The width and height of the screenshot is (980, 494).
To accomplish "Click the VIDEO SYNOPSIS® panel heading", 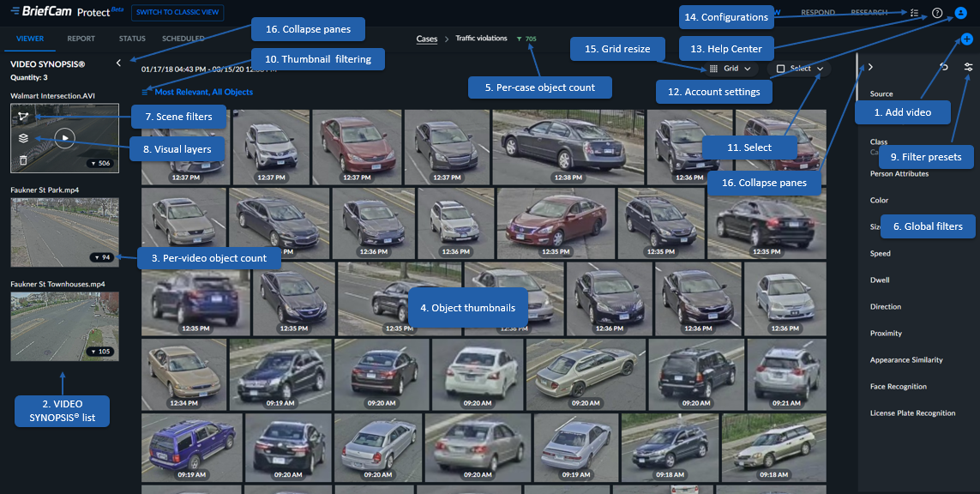I will [47, 63].
